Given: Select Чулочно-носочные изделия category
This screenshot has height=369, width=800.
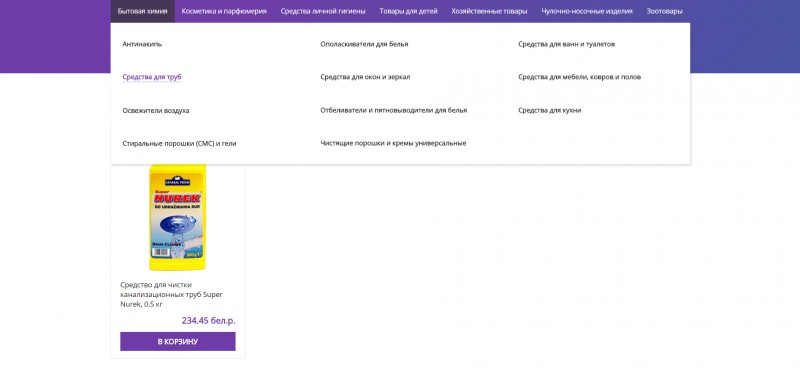Looking at the screenshot, I should pos(587,11).
